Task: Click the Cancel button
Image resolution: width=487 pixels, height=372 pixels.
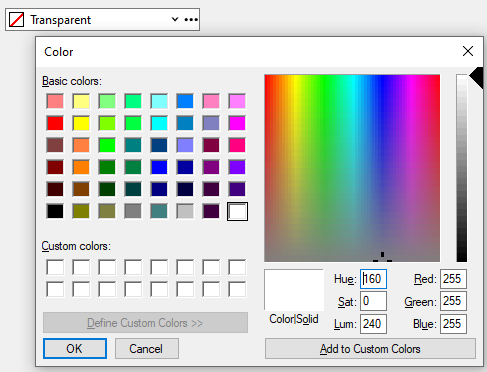Action: coord(147,349)
